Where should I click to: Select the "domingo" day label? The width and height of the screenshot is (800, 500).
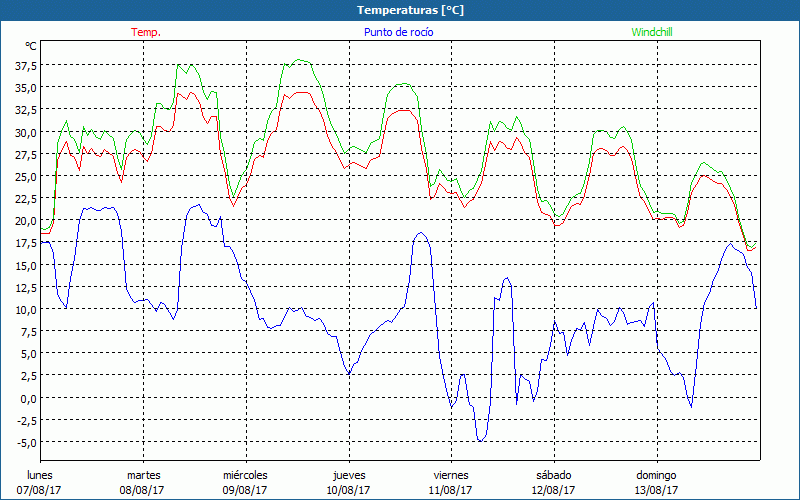(656, 474)
